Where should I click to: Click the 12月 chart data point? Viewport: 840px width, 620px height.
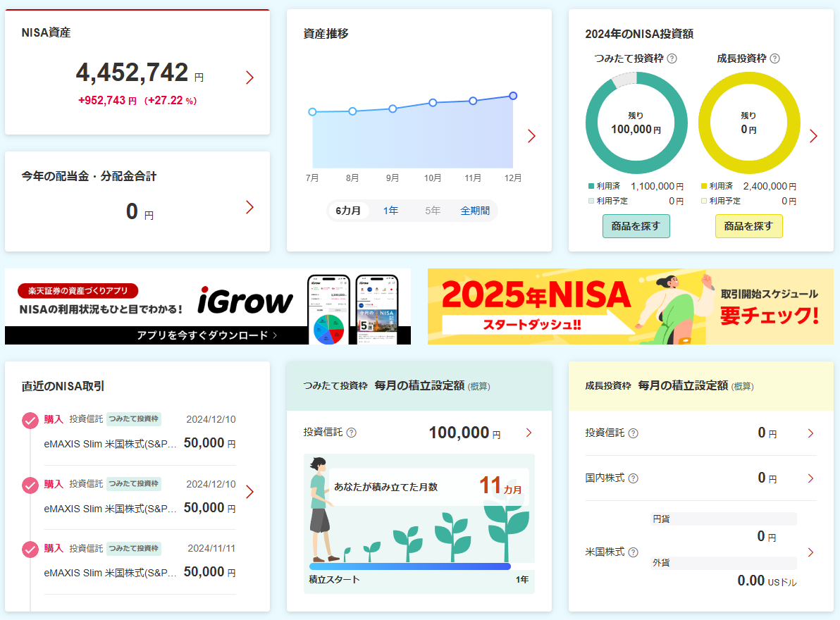pyautogui.click(x=513, y=96)
